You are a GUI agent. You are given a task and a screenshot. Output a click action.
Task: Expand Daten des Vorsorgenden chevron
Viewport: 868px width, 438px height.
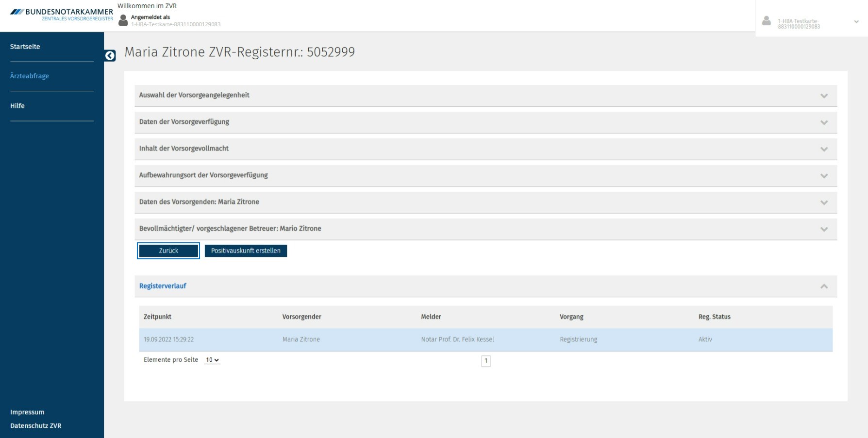pos(824,202)
